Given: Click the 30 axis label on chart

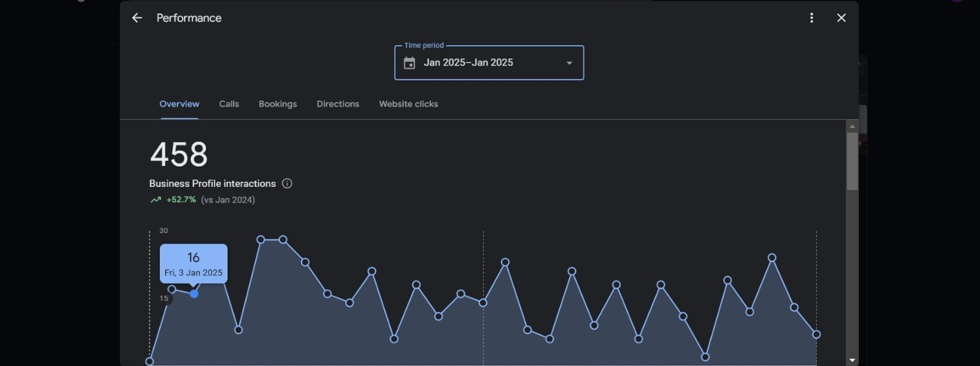Looking at the screenshot, I should [164, 230].
